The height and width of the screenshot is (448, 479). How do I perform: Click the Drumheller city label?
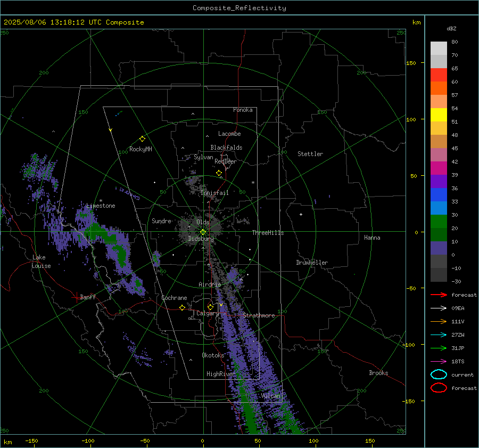click(x=312, y=263)
